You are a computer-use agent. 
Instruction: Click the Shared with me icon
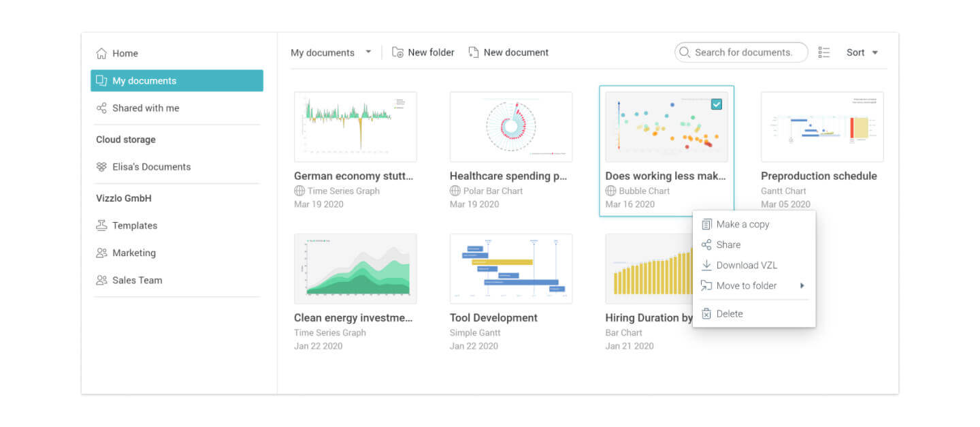(101, 108)
